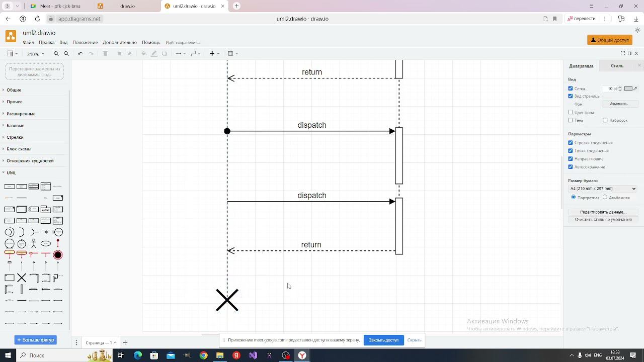644x362 pixels.
Task: Zoom out with the minus magnifier
Action: (x=66, y=54)
